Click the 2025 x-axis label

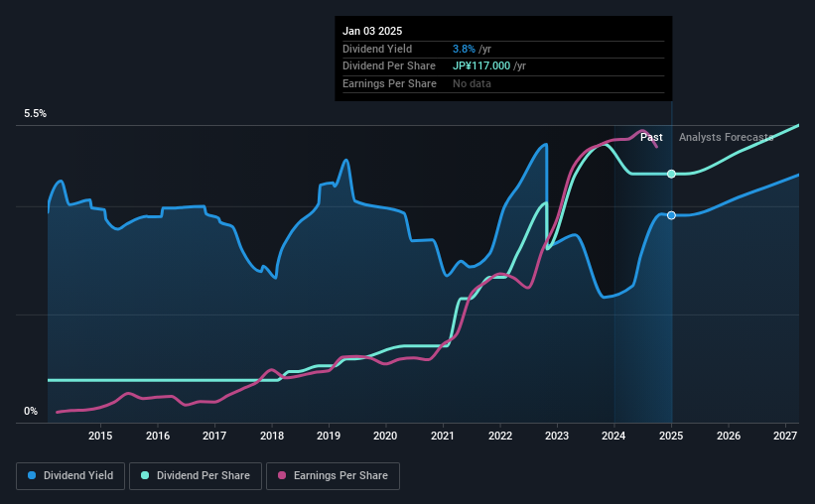[671, 436]
